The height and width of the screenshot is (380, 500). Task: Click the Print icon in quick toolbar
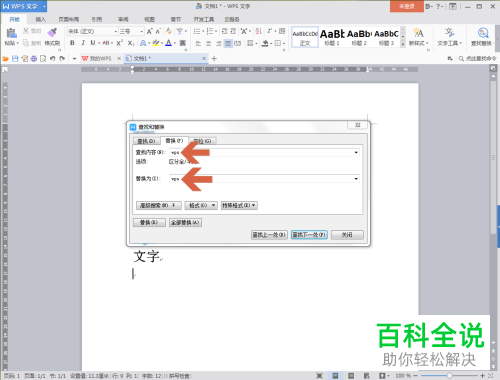(34, 59)
